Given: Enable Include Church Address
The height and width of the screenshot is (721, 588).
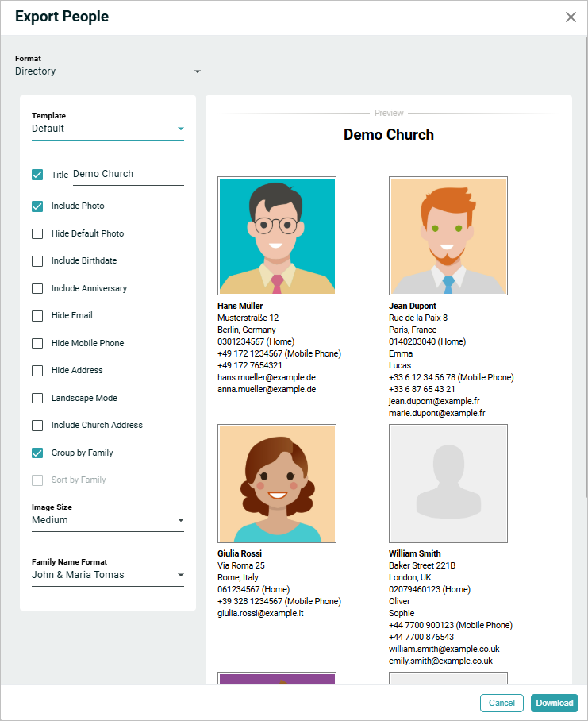Looking at the screenshot, I should 37,426.
